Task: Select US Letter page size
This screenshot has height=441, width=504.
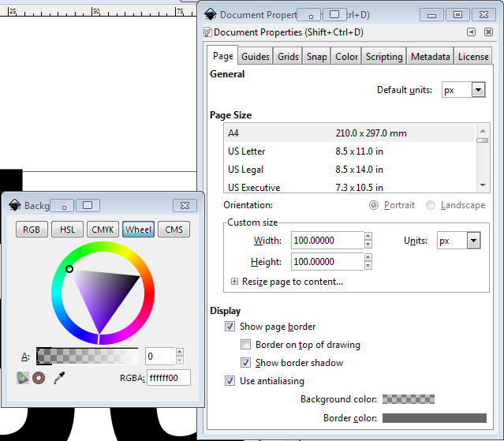Action: point(349,151)
